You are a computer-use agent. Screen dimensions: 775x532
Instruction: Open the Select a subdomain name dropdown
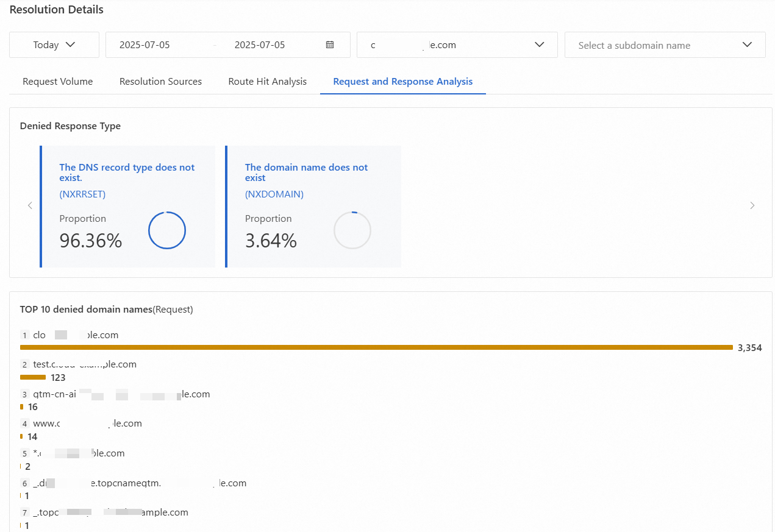pyautogui.click(x=665, y=45)
